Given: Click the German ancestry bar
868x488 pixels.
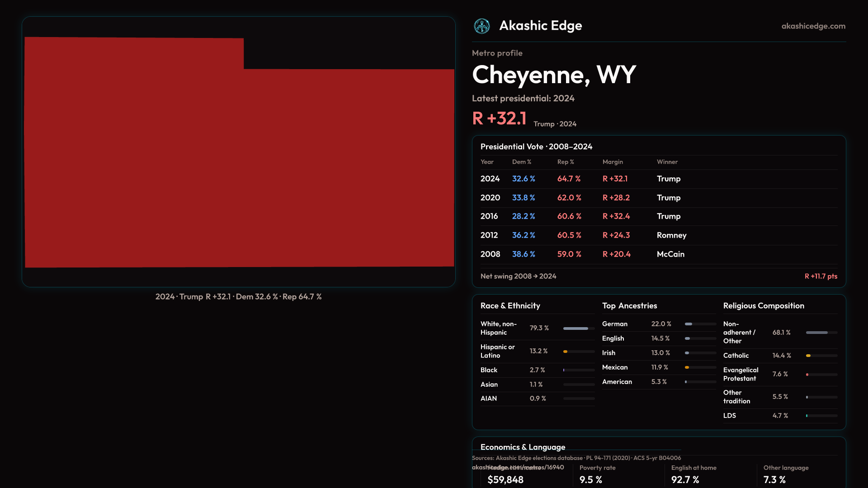Looking at the screenshot, I should pos(689,324).
